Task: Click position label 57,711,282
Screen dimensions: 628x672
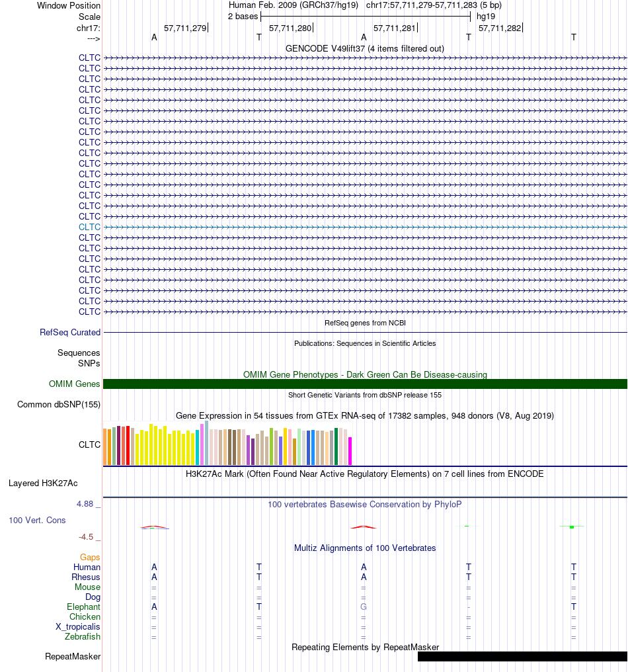Action: (500, 28)
